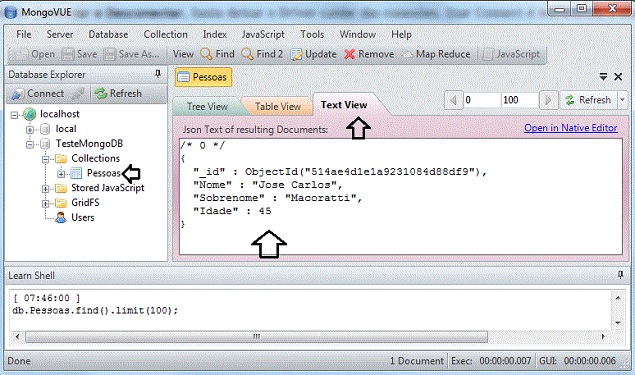Screen dimensions: 635x375
Task: Click the Map Reduce toolbar icon
Action: [x=407, y=54]
